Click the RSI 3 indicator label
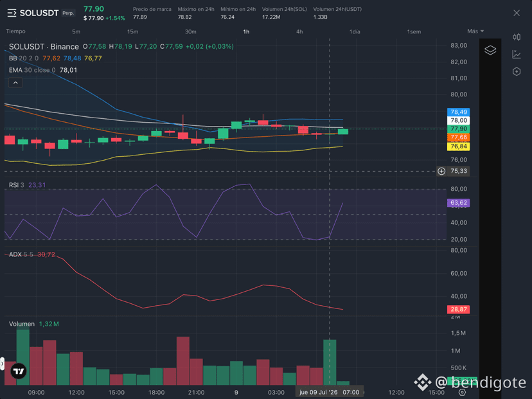 click(16, 185)
